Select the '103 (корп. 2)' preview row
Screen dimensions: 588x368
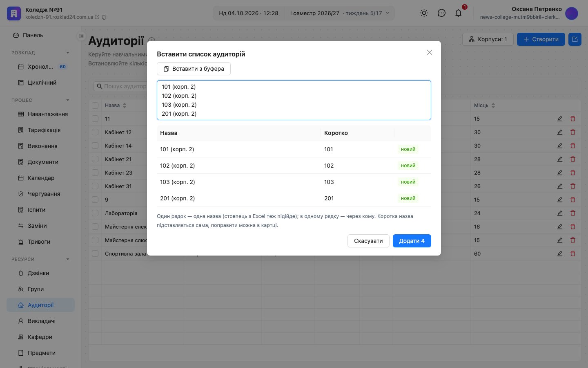point(294,182)
